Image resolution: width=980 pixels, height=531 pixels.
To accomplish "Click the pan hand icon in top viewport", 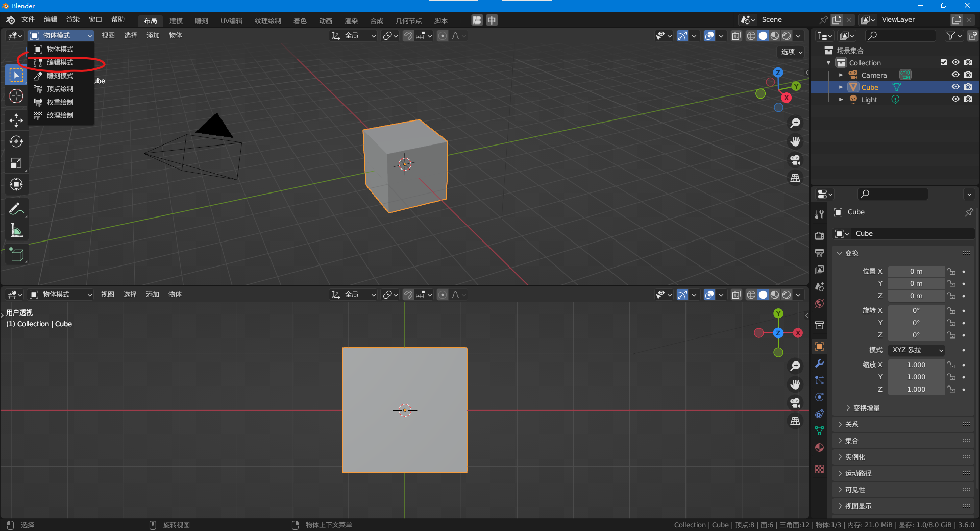I will pyautogui.click(x=795, y=141).
